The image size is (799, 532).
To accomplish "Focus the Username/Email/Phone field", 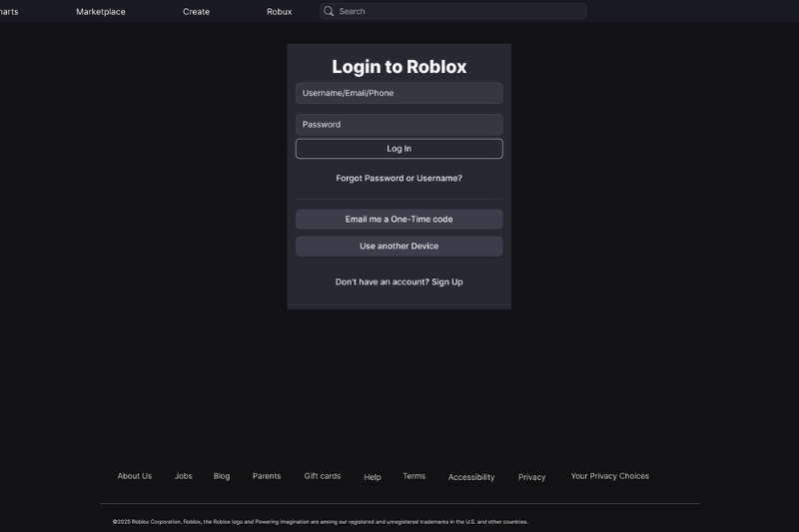I will pos(399,93).
